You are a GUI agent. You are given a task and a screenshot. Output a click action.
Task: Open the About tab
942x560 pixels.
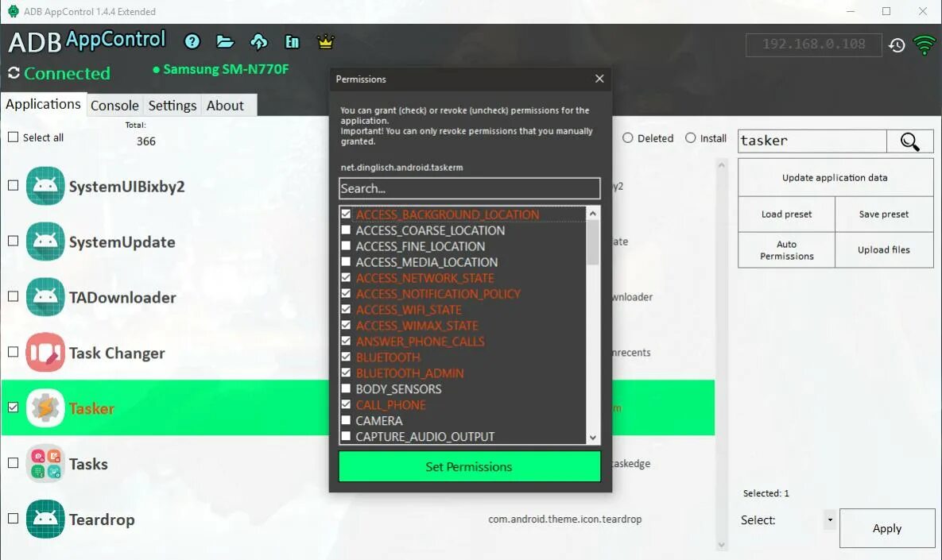click(x=225, y=105)
